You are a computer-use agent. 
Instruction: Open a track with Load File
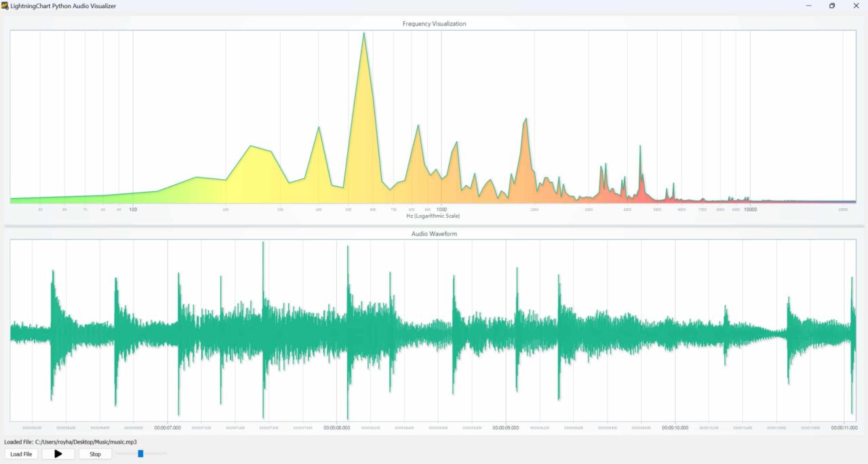(21, 454)
